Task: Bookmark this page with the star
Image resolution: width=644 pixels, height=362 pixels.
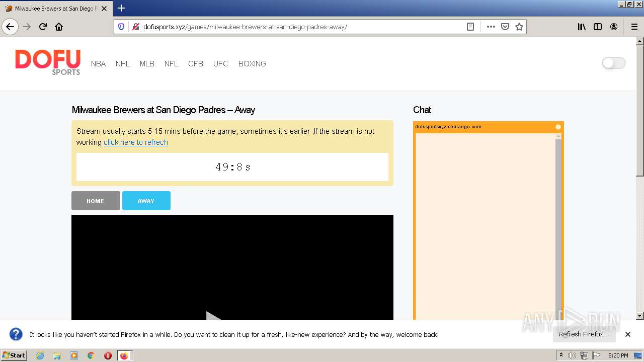Action: 519,27
